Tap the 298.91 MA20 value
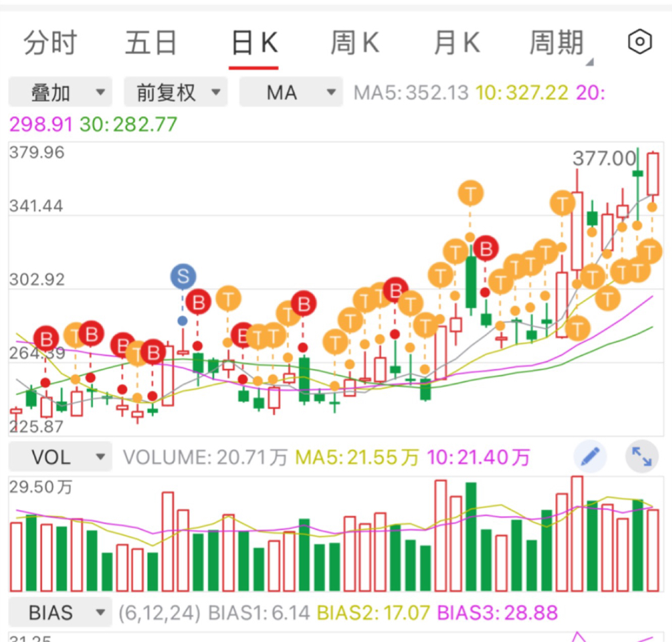The image size is (672, 642). tap(41, 124)
